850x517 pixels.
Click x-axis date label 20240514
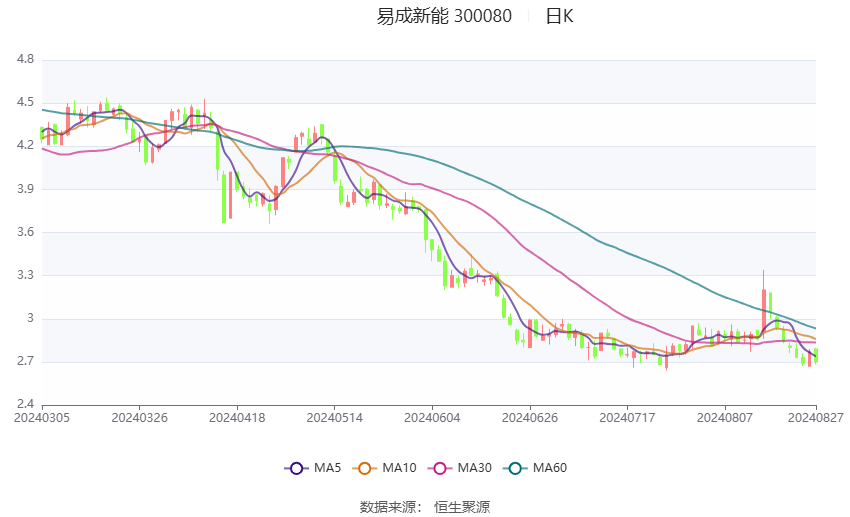point(334,418)
